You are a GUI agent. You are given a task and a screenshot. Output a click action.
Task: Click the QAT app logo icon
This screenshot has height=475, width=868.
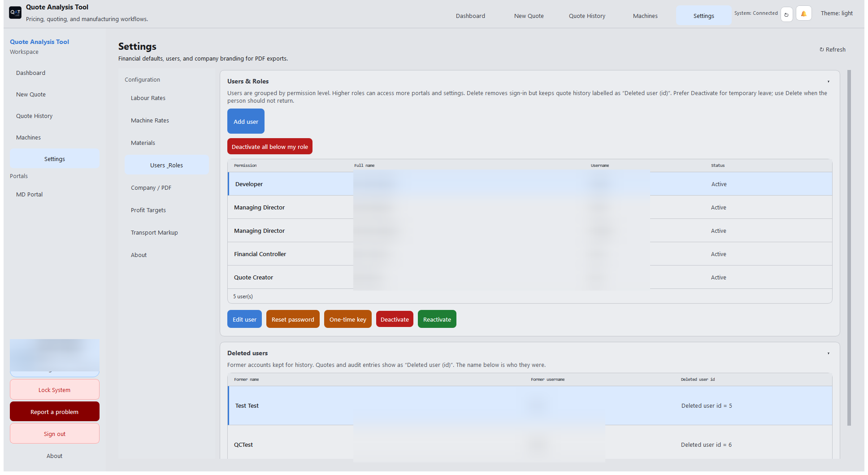point(15,13)
